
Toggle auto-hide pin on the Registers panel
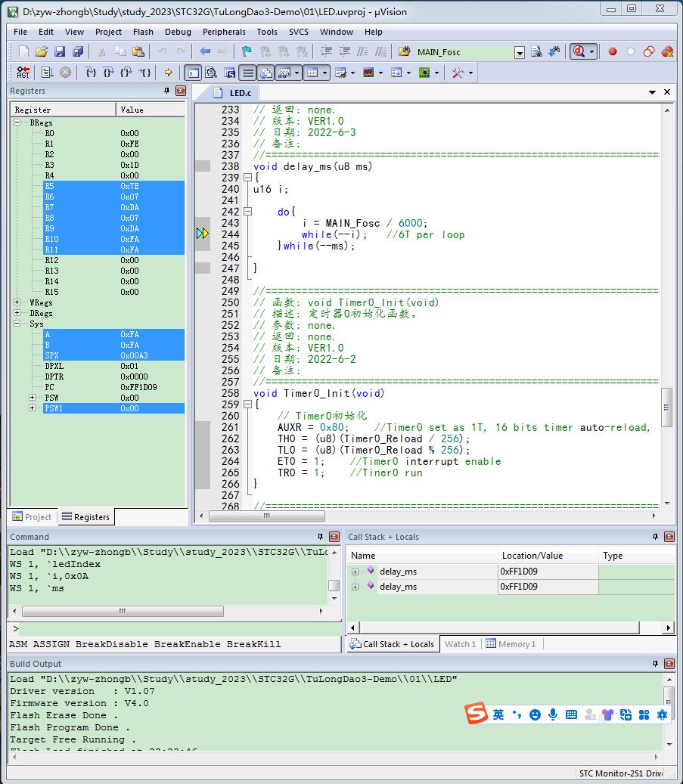click(166, 91)
